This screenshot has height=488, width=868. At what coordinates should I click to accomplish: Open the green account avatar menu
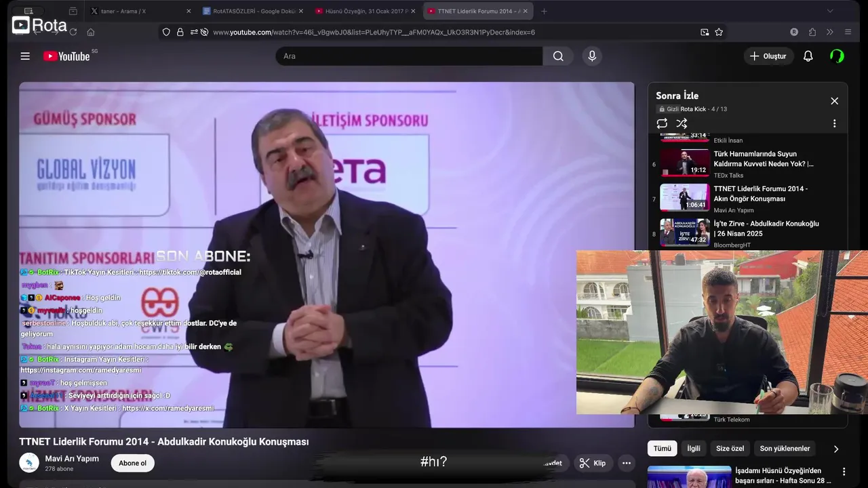pos(837,56)
